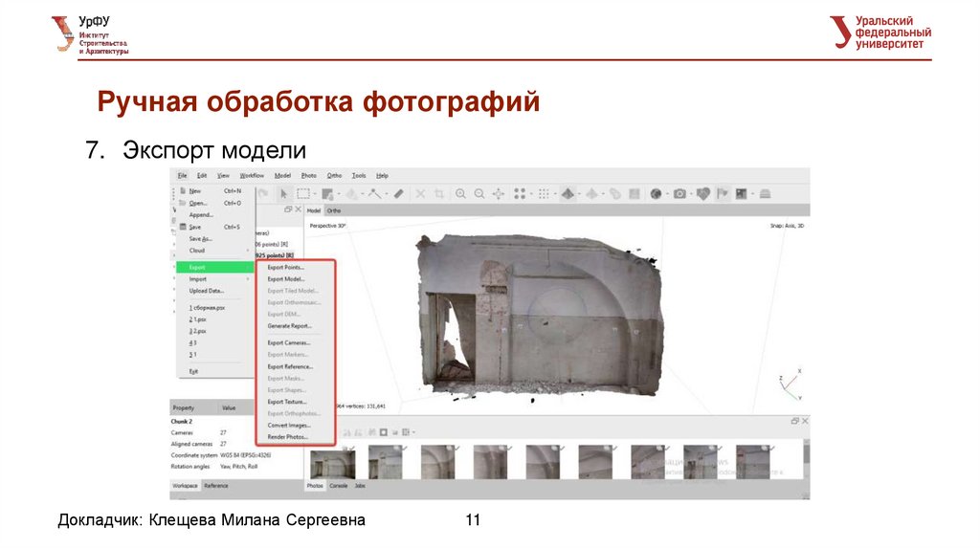Viewport: 980px width, 549px height.
Task: Toggle the show images icon in toolbar
Action: click(743, 193)
